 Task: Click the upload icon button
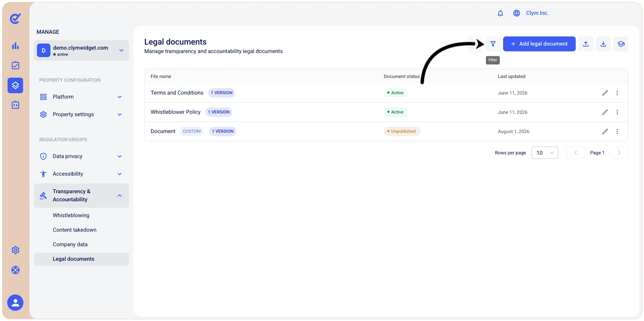(x=586, y=44)
